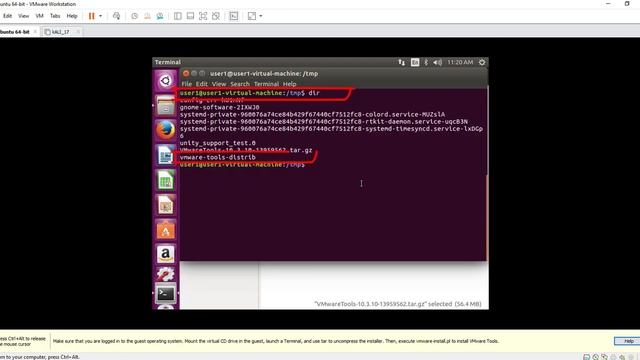Click the CD/DVD device status icon
The image size is (640, 360).
[596, 357]
